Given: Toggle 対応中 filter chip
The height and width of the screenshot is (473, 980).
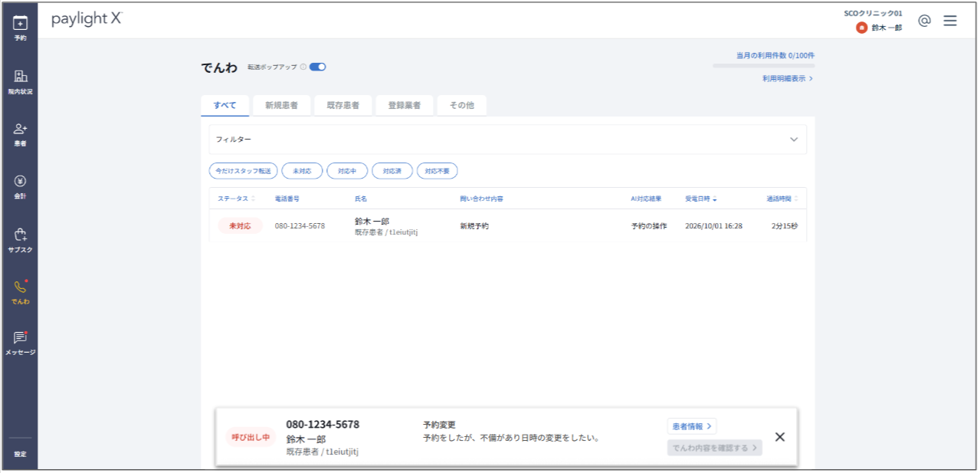Looking at the screenshot, I should (347, 171).
